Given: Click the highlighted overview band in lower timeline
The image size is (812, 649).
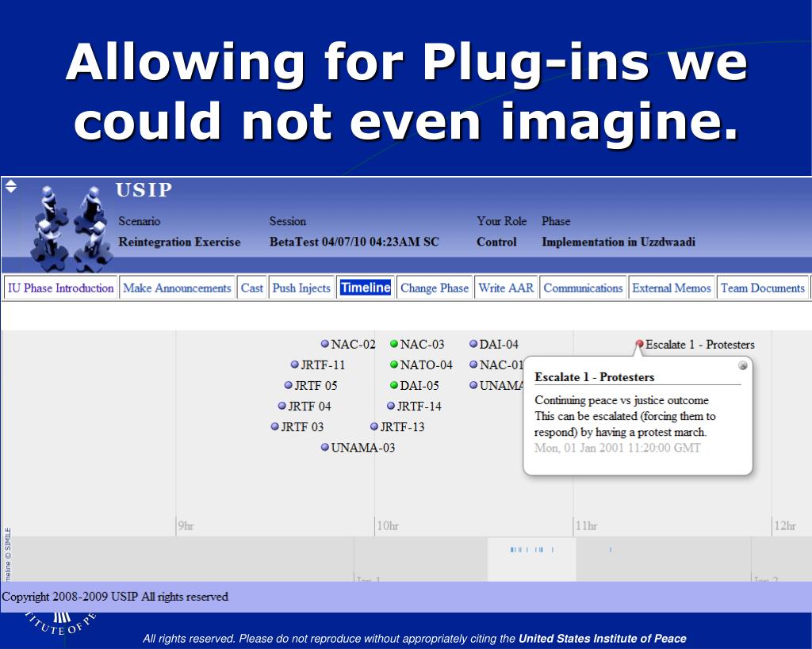Looking at the screenshot, I should click(x=532, y=559).
